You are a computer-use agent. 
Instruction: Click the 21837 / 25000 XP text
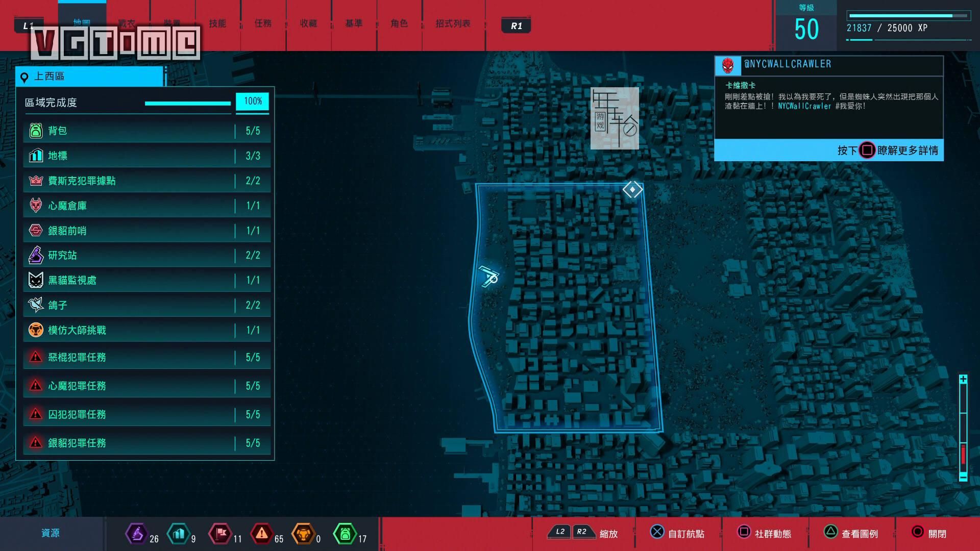(887, 28)
